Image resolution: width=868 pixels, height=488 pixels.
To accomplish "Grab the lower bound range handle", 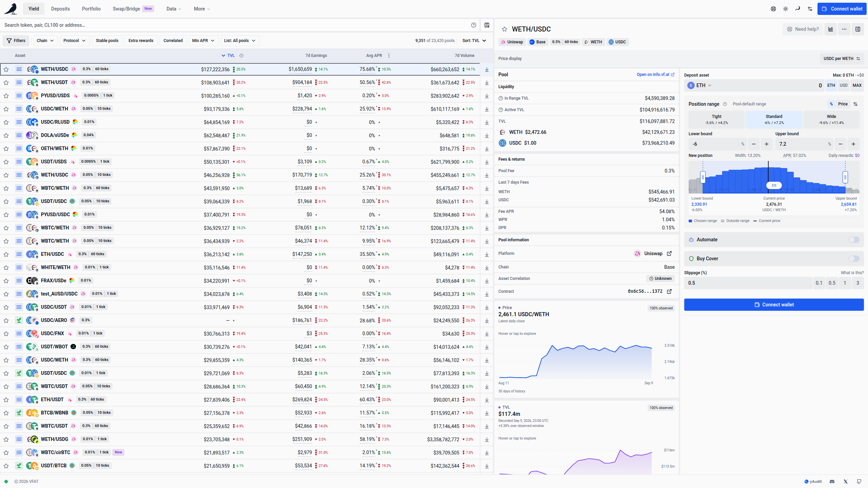I will point(703,177).
